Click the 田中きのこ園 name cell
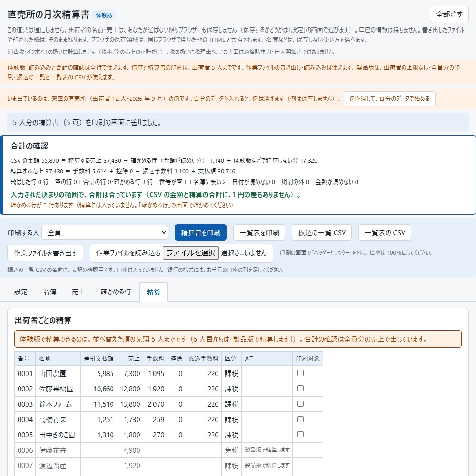 tap(58, 435)
